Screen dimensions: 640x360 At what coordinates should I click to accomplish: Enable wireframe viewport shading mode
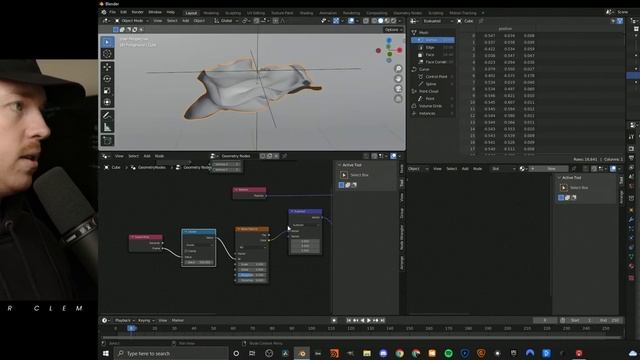click(x=374, y=21)
